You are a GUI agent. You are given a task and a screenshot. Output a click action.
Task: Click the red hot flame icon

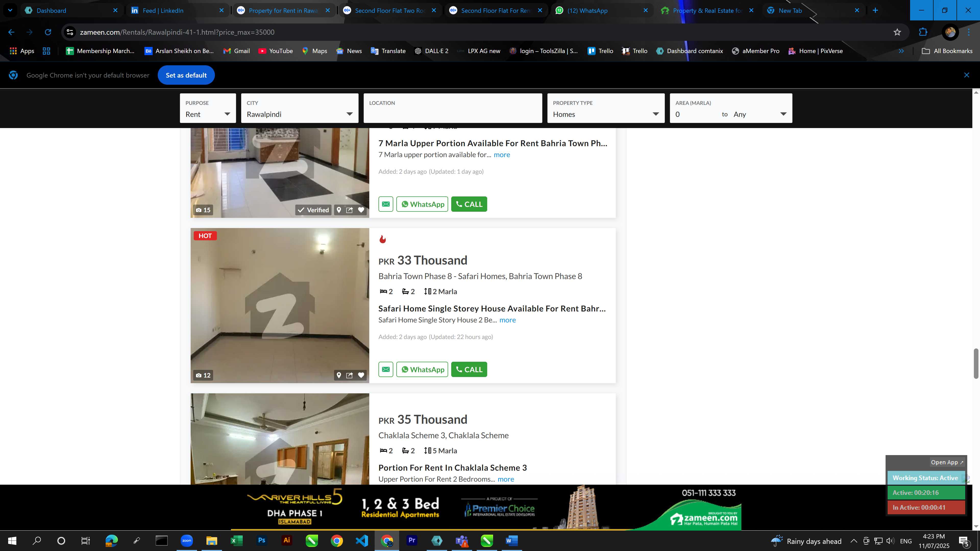coord(383,239)
